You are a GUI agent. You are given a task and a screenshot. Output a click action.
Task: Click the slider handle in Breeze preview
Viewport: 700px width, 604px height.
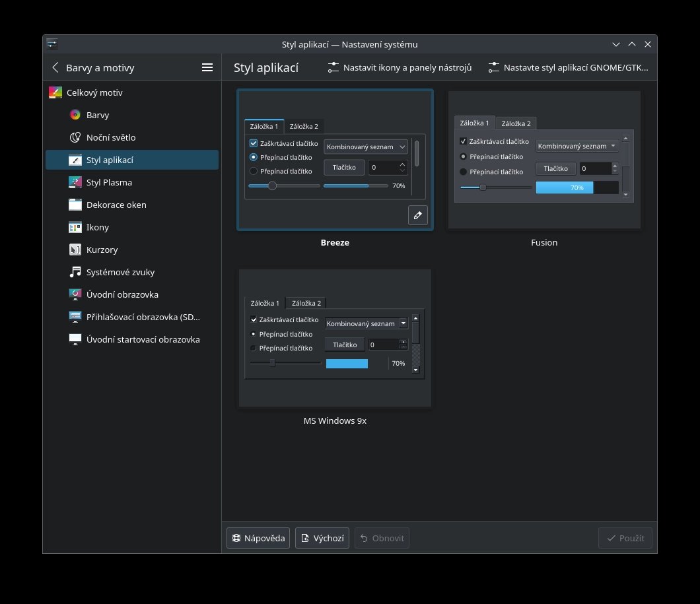(x=272, y=186)
